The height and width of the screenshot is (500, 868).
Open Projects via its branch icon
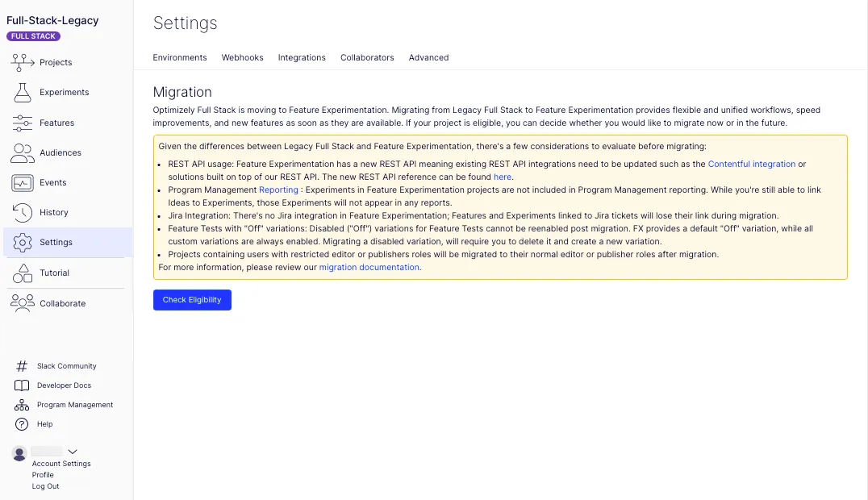coord(22,63)
